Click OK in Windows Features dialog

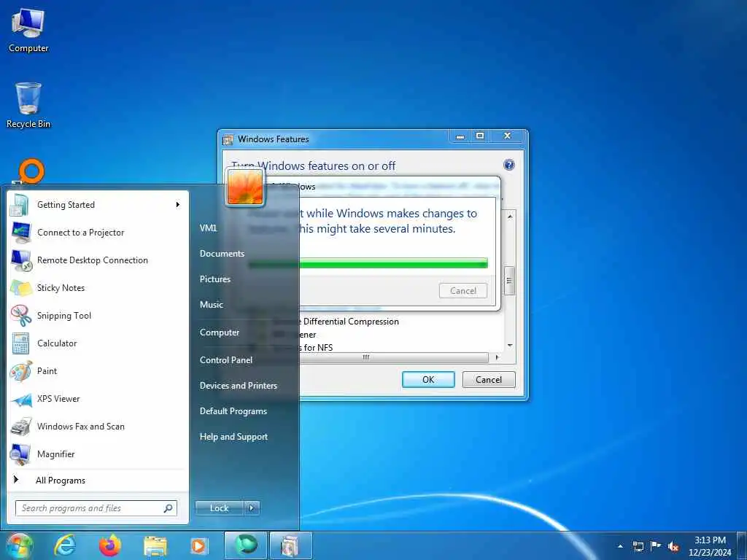tap(428, 379)
